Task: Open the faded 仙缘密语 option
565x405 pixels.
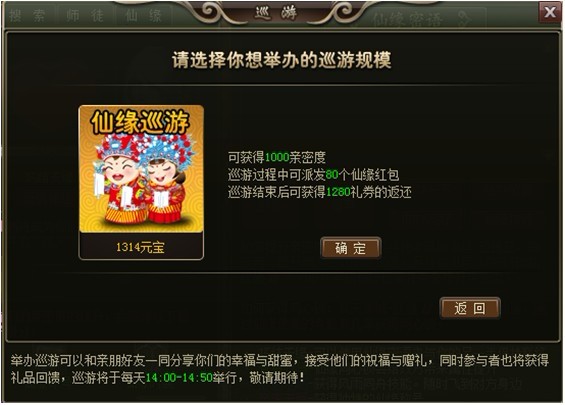Action: pyautogui.click(x=407, y=19)
